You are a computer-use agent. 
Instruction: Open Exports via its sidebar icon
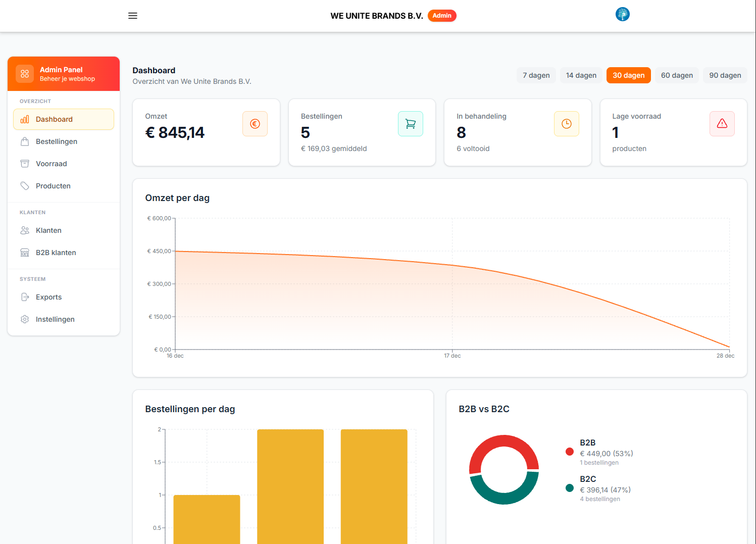24,297
